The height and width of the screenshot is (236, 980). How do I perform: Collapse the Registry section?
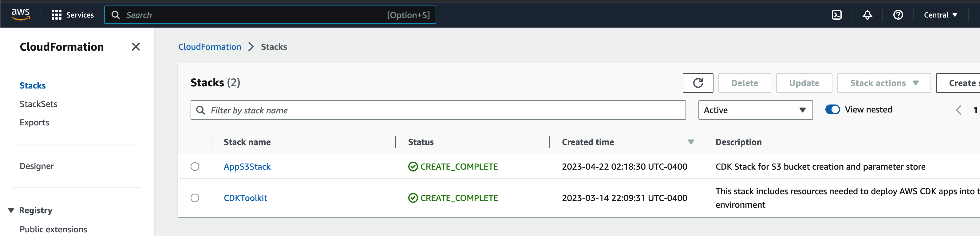pos(11,210)
